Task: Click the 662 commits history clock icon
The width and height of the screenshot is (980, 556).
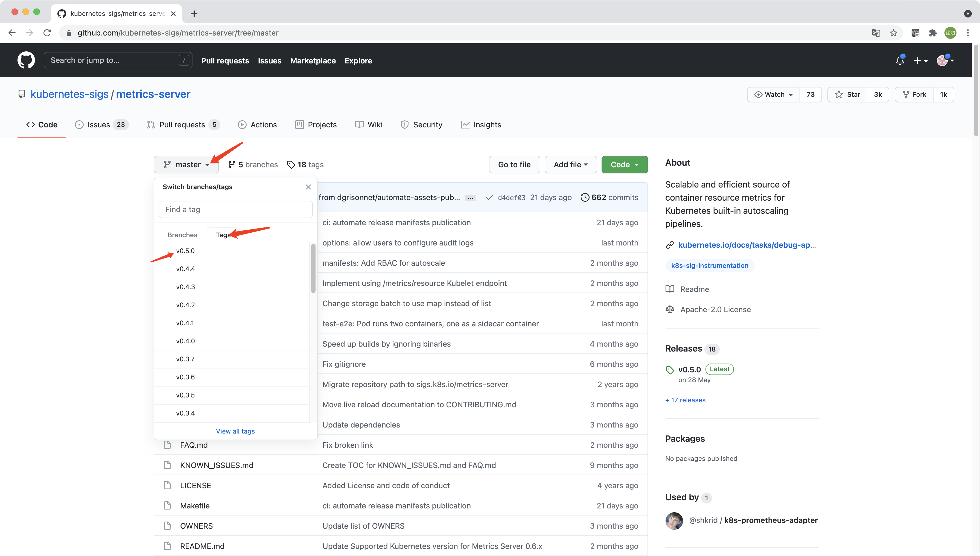Action: coord(585,197)
